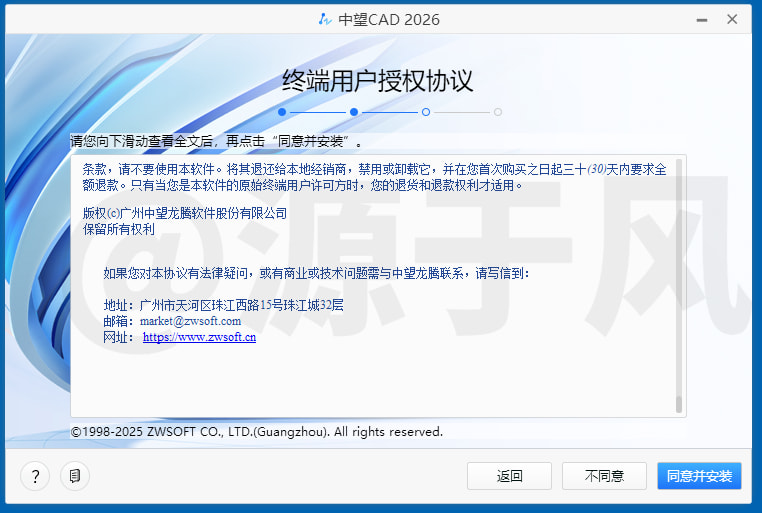
Task: Click the 版权(c)广州中望龙腾软件股份有限公司 line
Action: click(185, 213)
